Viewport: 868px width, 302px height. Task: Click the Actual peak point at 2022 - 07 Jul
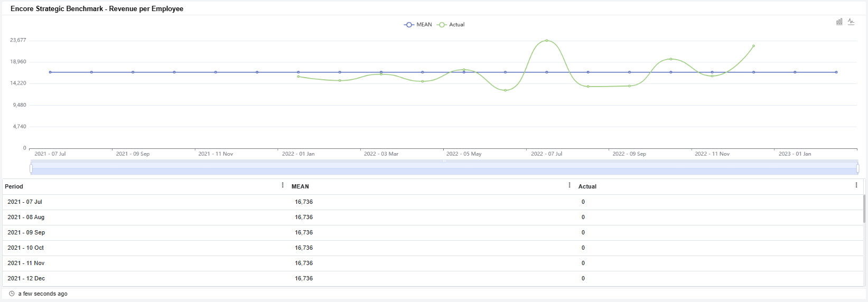[x=546, y=41]
